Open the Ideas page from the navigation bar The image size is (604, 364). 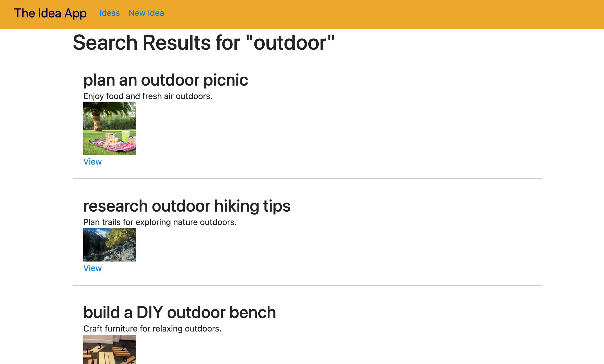[x=109, y=13]
